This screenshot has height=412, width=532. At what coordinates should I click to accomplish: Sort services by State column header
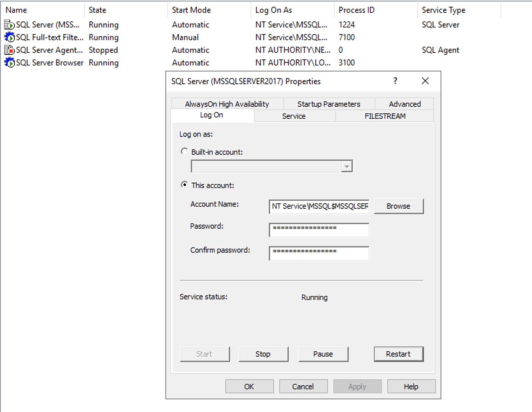click(x=126, y=10)
